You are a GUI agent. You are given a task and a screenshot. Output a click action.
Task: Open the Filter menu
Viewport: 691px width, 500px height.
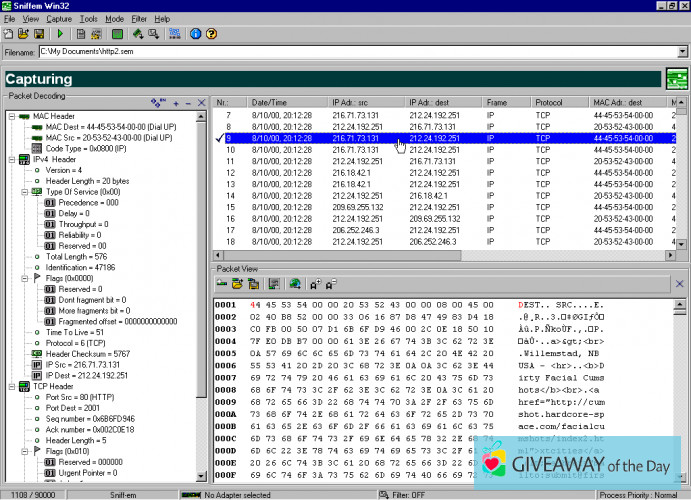click(x=138, y=18)
